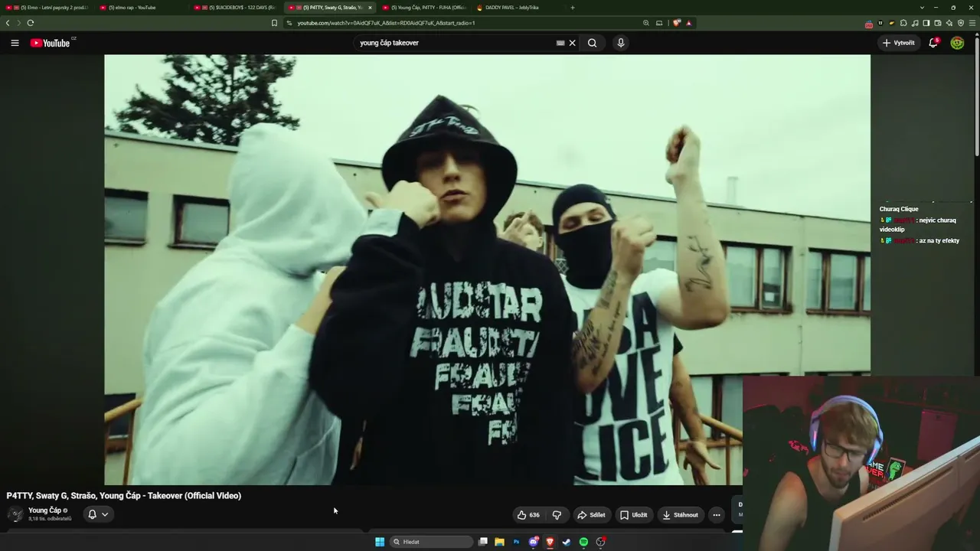Go to the YouTube home logo

pyautogui.click(x=51, y=43)
